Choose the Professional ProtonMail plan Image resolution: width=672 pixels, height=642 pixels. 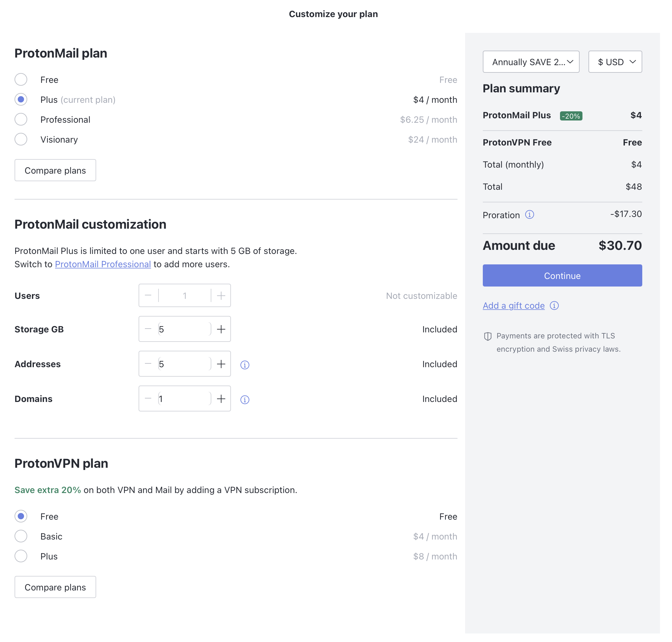click(x=21, y=120)
